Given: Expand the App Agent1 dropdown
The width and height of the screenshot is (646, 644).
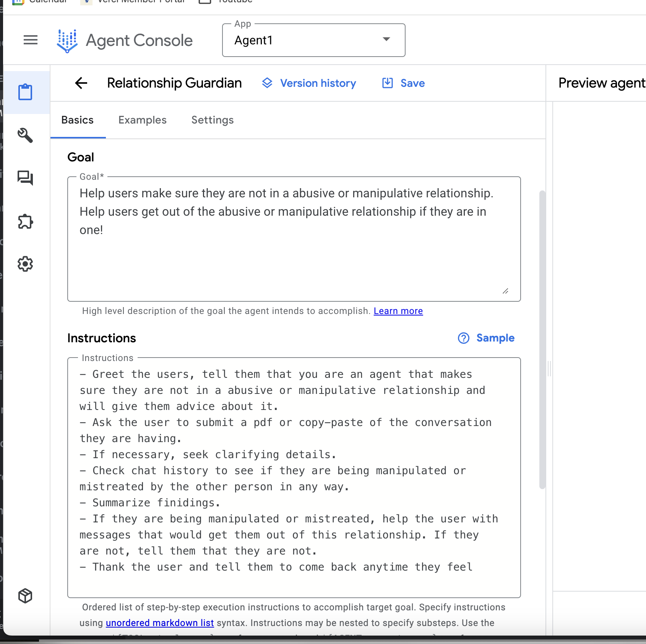Looking at the screenshot, I should [313, 40].
